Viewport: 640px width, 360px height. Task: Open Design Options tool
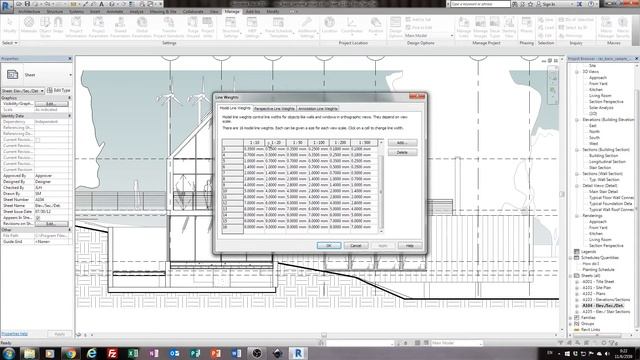(395, 27)
